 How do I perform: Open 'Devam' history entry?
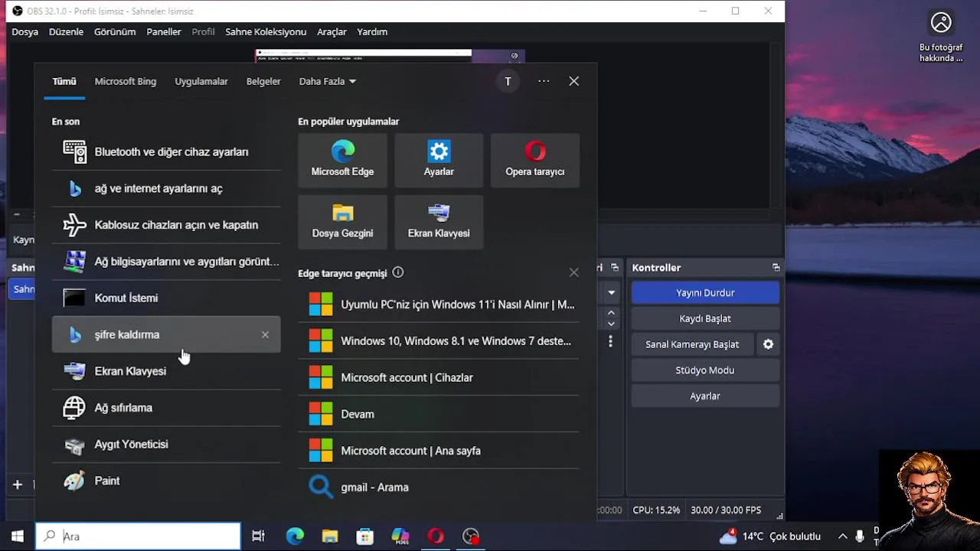click(x=439, y=414)
